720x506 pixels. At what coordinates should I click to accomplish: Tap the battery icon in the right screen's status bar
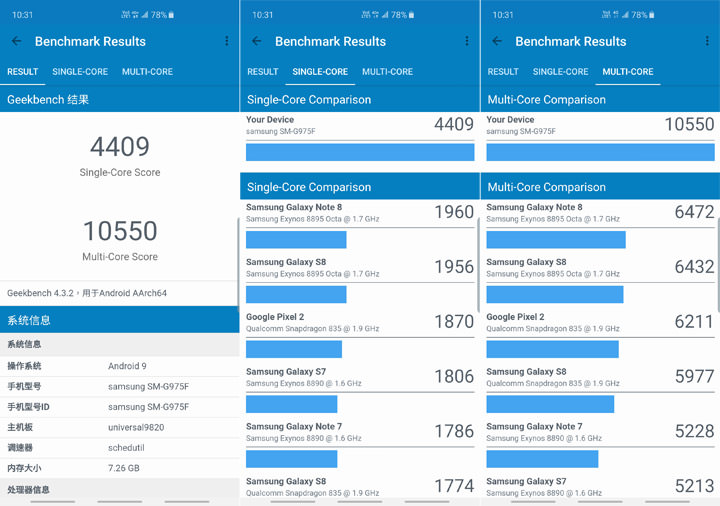pos(651,15)
